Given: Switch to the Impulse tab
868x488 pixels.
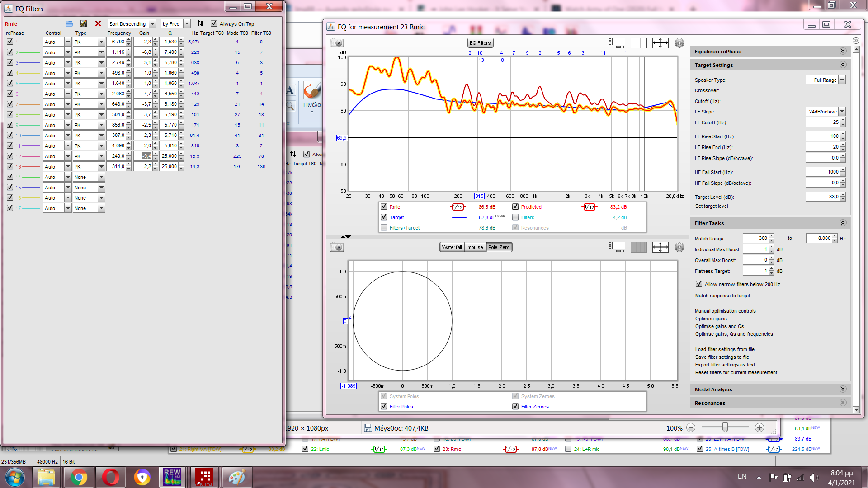Looking at the screenshot, I should click(475, 247).
